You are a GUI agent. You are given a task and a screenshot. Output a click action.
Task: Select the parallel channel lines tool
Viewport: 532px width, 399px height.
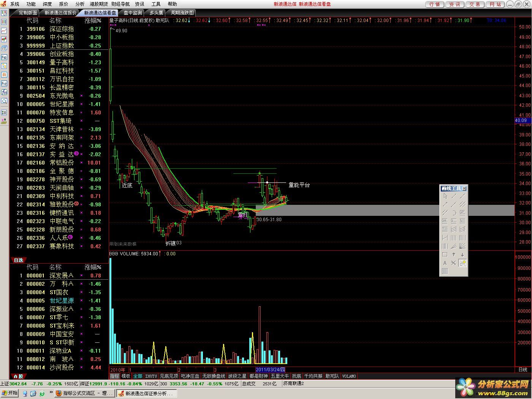coord(462,204)
